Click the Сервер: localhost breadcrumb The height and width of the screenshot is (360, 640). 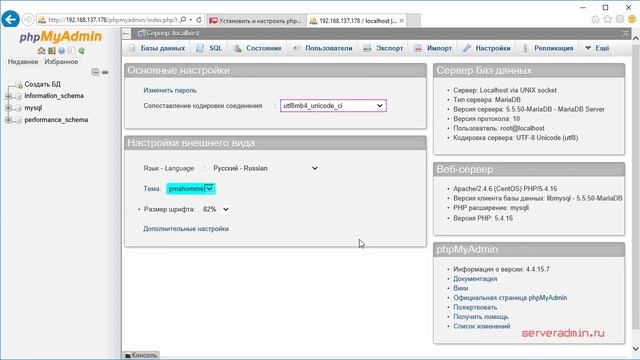172,33
